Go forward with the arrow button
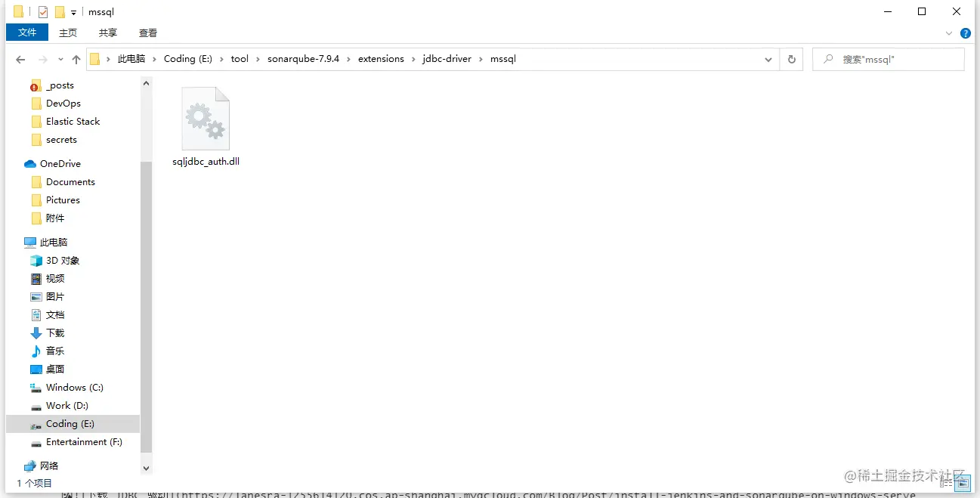This screenshot has height=498, width=980. tap(43, 60)
